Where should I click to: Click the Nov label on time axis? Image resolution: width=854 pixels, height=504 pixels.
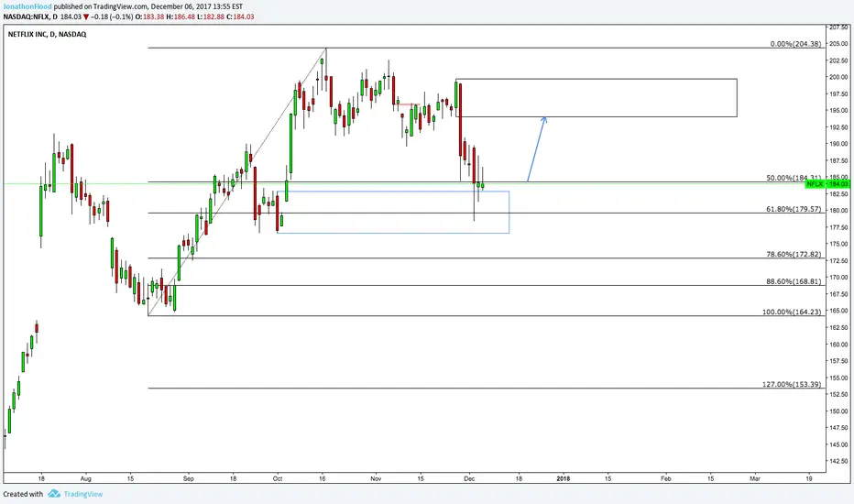pos(376,479)
